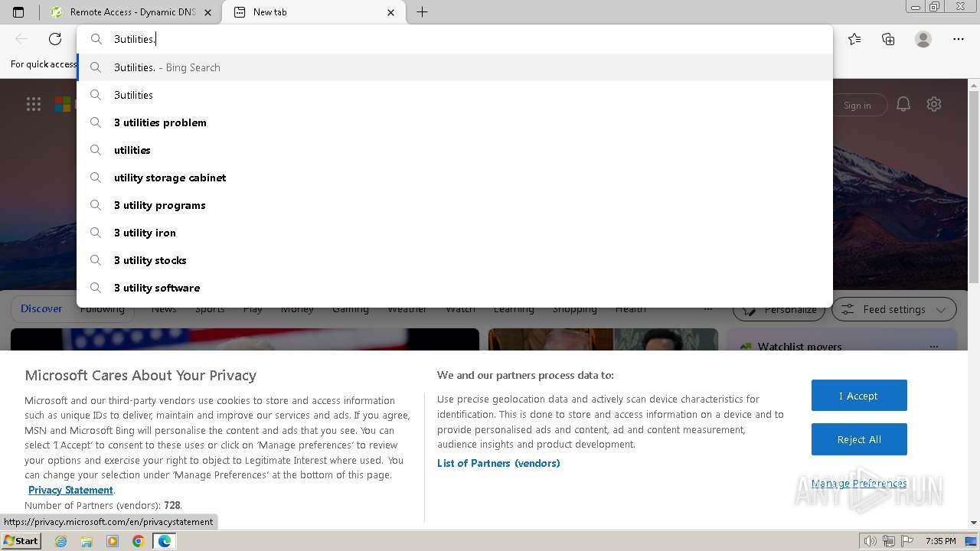
Task: Open the Personalize button
Action: (779, 310)
